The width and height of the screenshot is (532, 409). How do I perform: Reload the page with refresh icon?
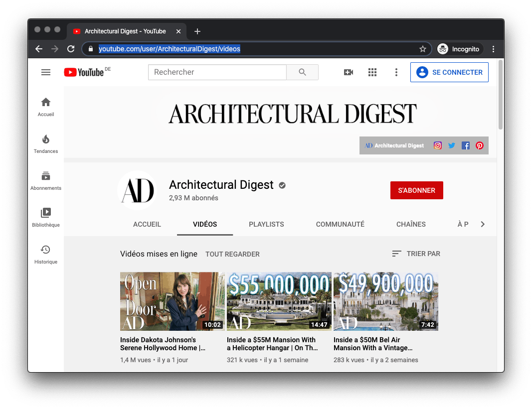coord(71,49)
